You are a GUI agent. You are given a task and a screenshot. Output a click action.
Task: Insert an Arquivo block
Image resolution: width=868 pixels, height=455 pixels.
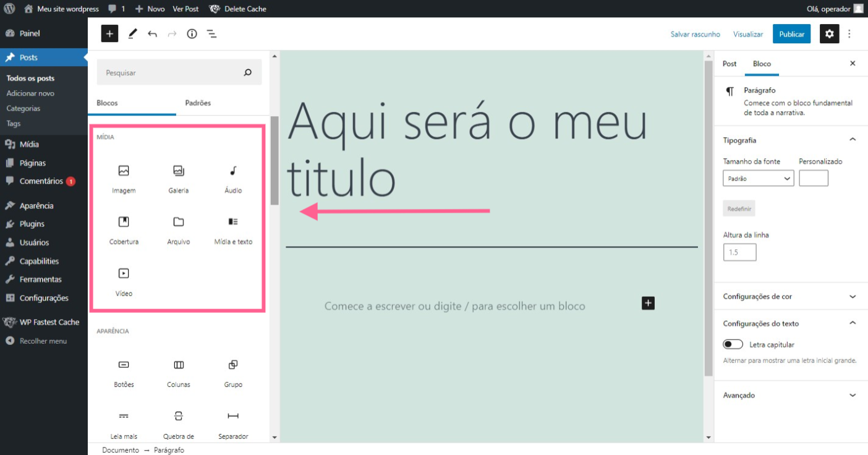pos(179,231)
